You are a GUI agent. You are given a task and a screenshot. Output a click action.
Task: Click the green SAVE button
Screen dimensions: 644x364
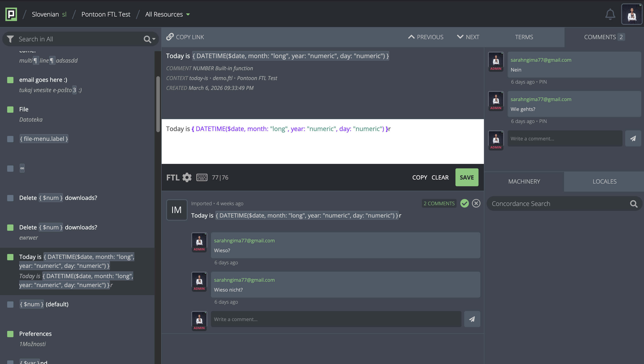(x=467, y=177)
